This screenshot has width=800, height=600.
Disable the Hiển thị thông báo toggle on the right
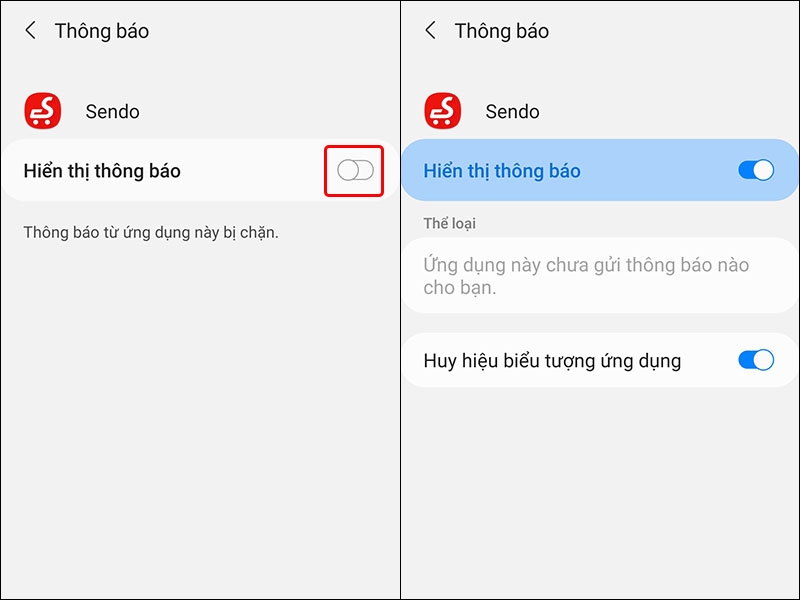click(755, 171)
